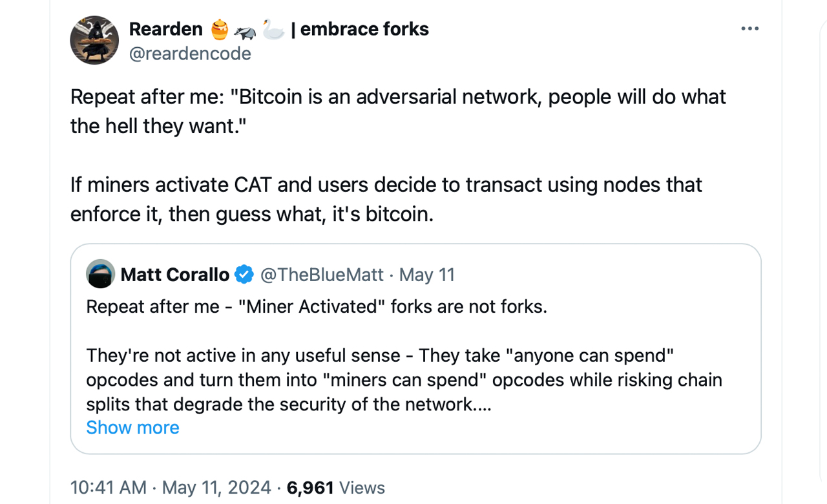Click the "embrace forks" name text
The width and height of the screenshot is (827, 504).
pyautogui.click(x=364, y=29)
